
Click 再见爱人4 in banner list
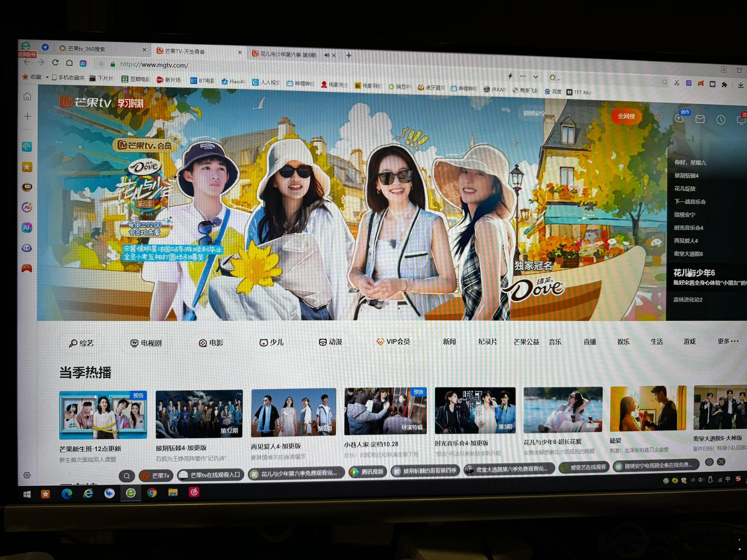coord(685,241)
